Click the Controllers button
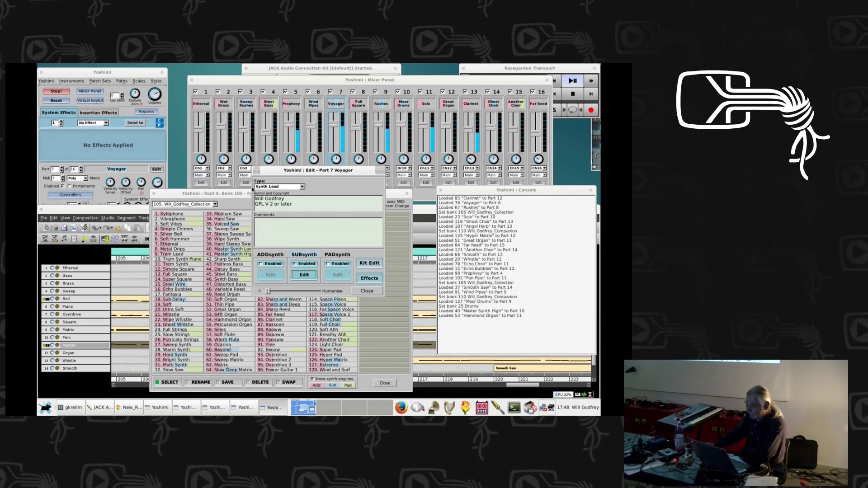The width and height of the screenshot is (868, 488). coord(71,195)
